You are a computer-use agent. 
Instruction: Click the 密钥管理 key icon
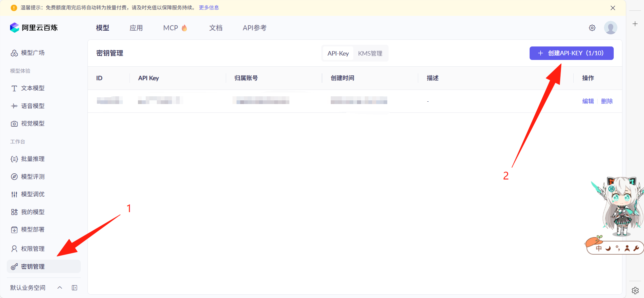click(14, 267)
